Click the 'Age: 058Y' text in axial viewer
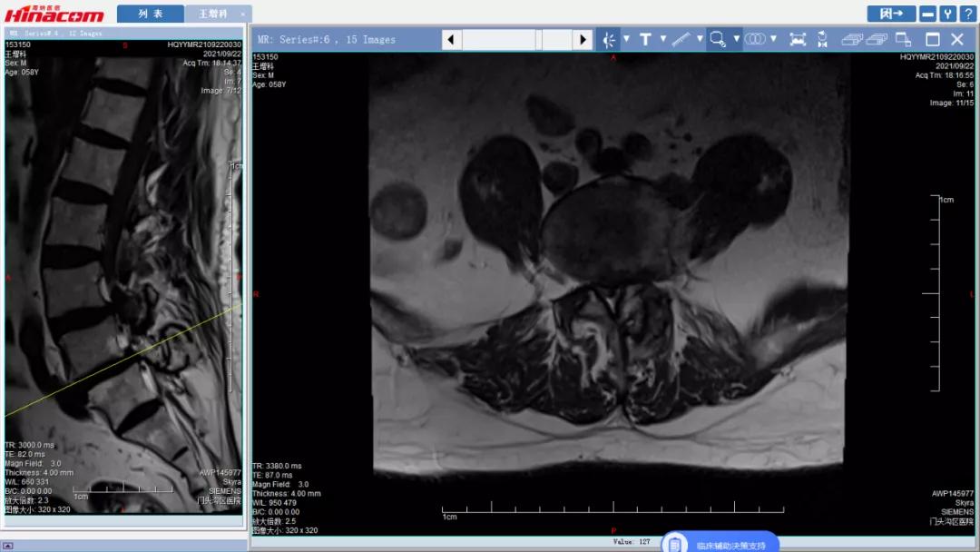This screenshot has height=552, width=980. [x=269, y=84]
